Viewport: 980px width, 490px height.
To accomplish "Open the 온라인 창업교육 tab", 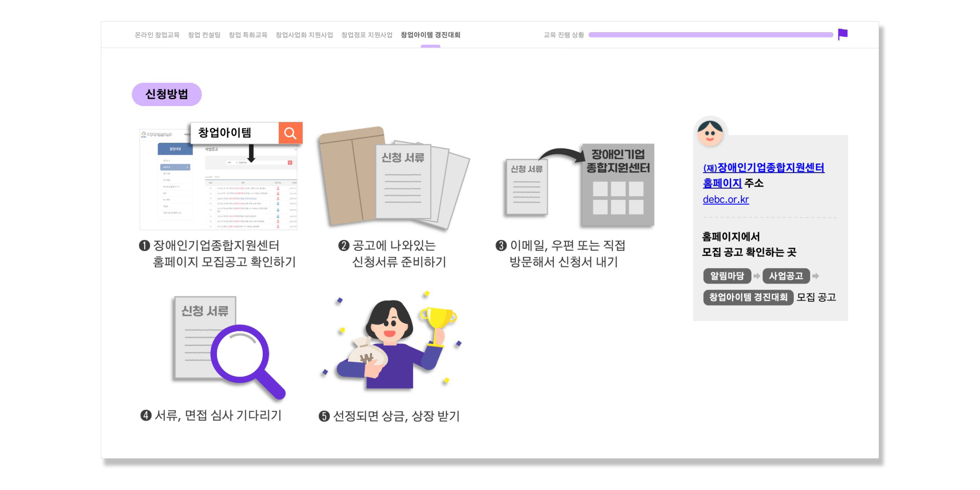I will tap(157, 35).
